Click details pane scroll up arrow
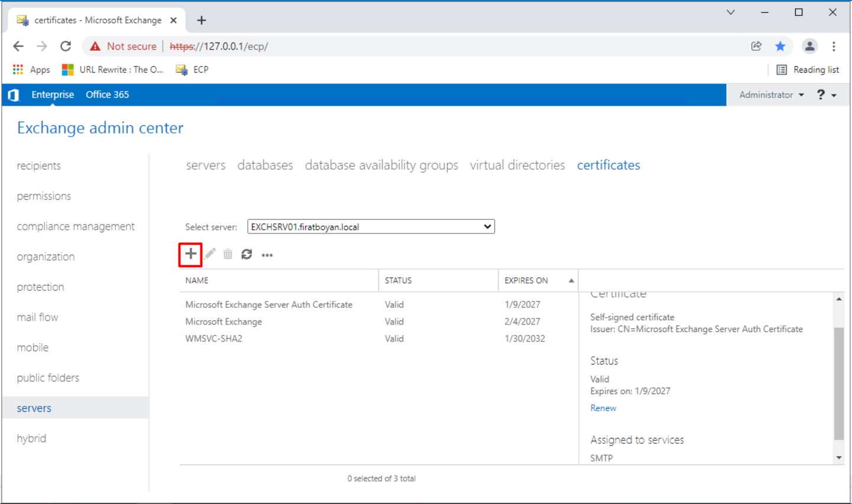 coord(839,299)
